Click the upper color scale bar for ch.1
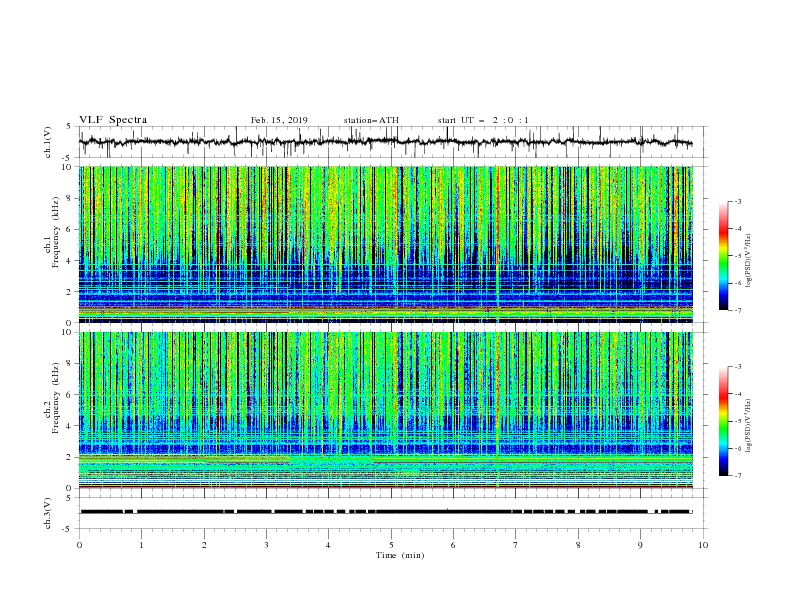This screenshot has height=612, width=792. click(723, 256)
